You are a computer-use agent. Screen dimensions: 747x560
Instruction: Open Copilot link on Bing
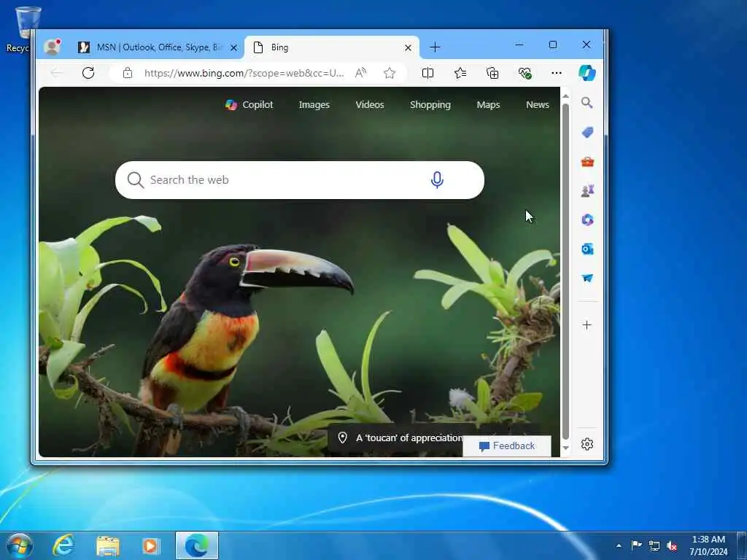[249, 105]
